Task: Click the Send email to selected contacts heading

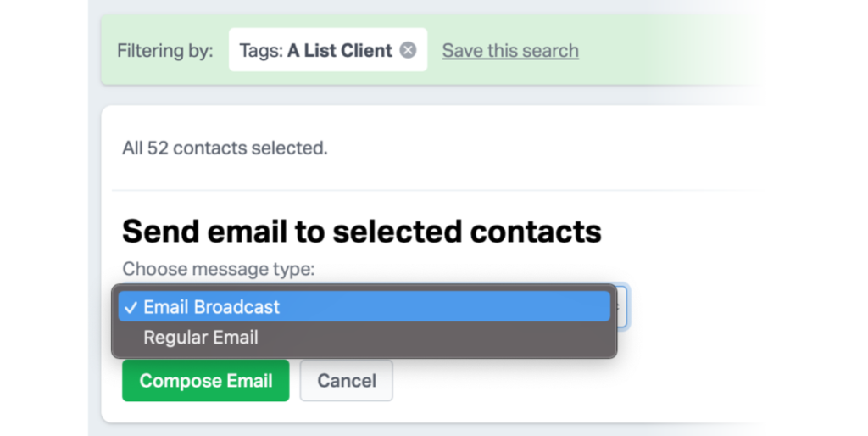Action: point(361,231)
